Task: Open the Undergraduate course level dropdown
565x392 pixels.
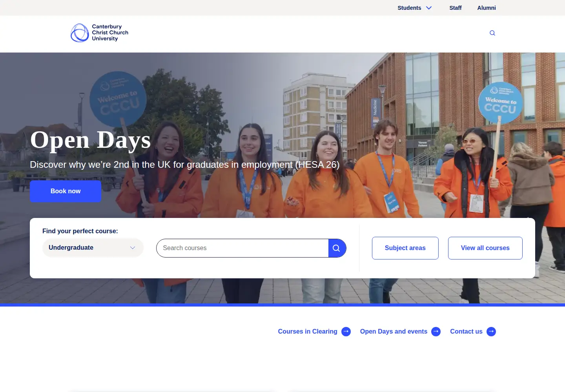Action: 93,248
